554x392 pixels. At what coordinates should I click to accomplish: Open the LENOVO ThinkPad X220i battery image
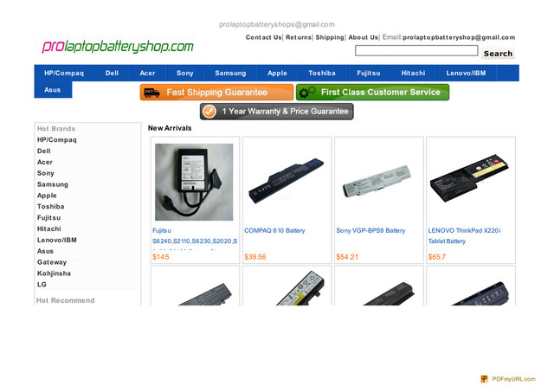pyautogui.click(x=469, y=177)
